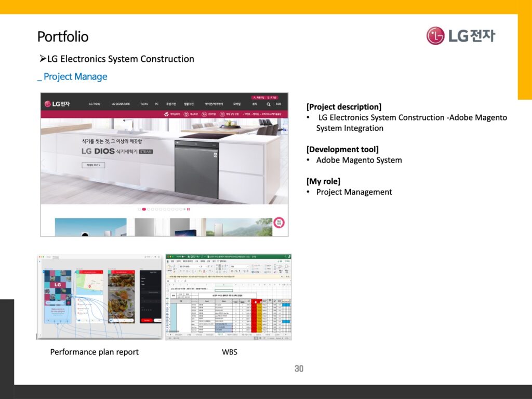Screen dimensions: 532x399
Task: Click the search magnifier icon in LG header
Action: 268,104
